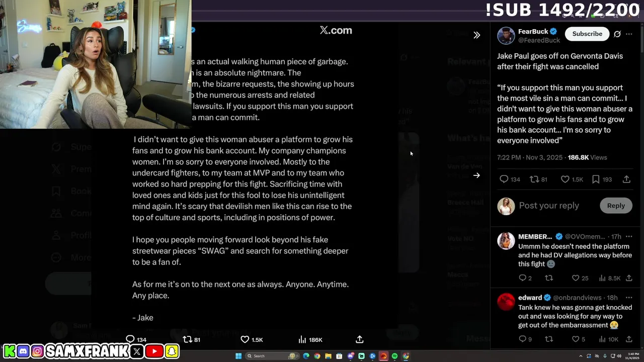Open the 186.8K Views link
Image resolution: width=644 pixels, height=362 pixels.
[587, 157]
